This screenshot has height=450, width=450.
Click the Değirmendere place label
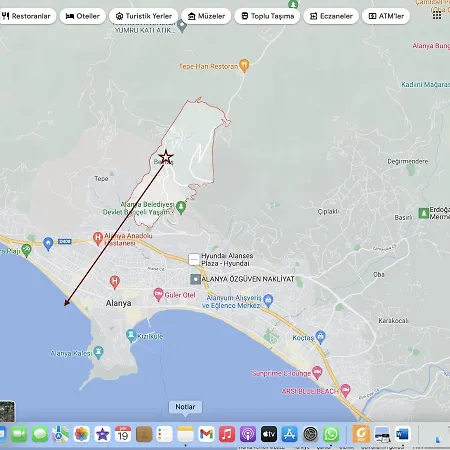[x=408, y=161]
